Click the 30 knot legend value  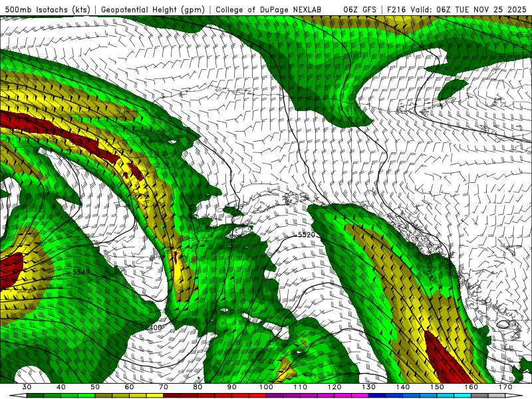[27, 387]
